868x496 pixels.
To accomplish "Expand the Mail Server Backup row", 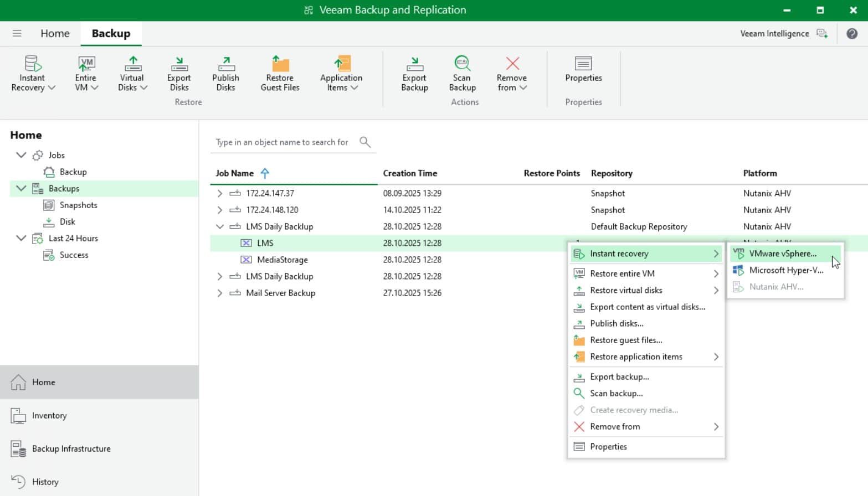I will [x=220, y=293].
